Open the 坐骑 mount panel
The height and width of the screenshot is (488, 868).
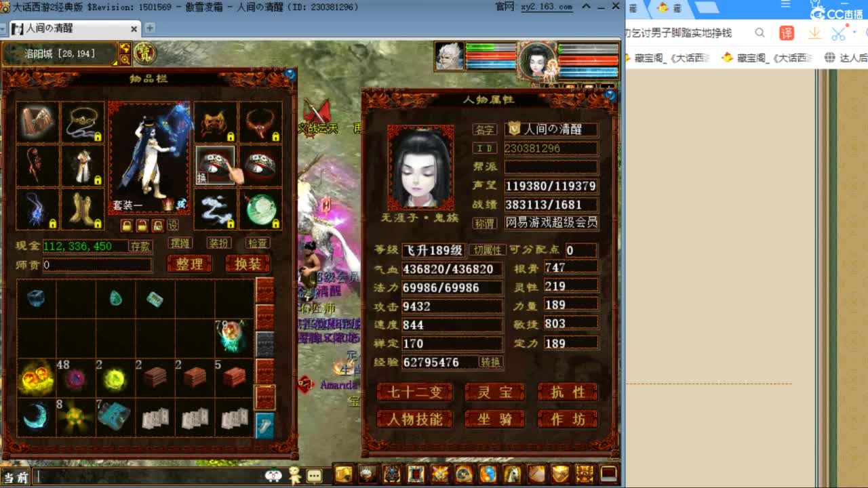[x=494, y=420]
